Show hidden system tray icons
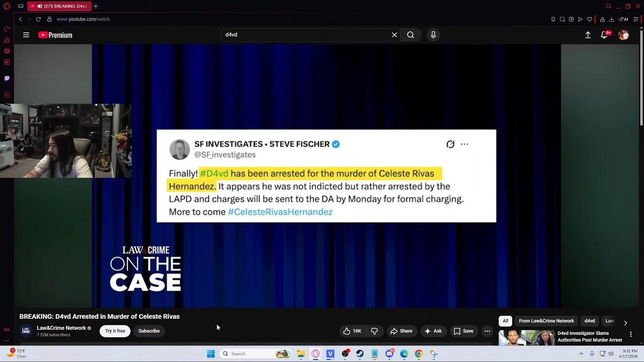The image size is (644, 362). [581, 354]
